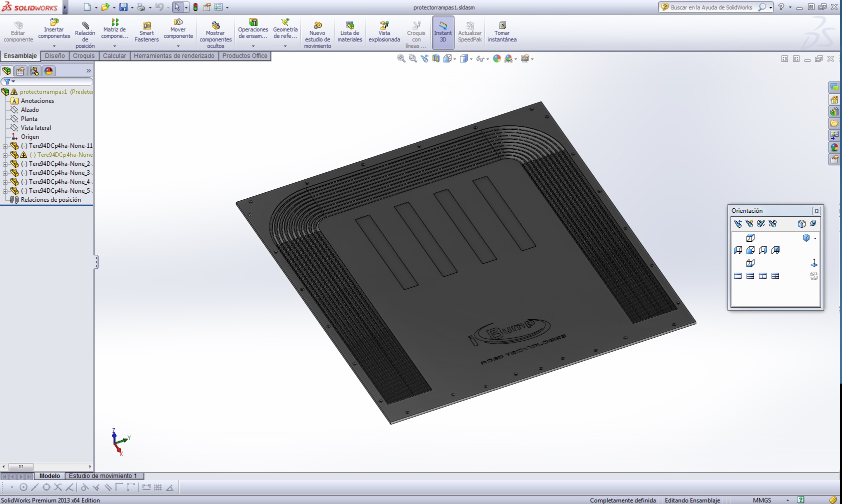Screen dimensions: 842x504
Task: Click Zoom to area icon
Action: [412, 59]
